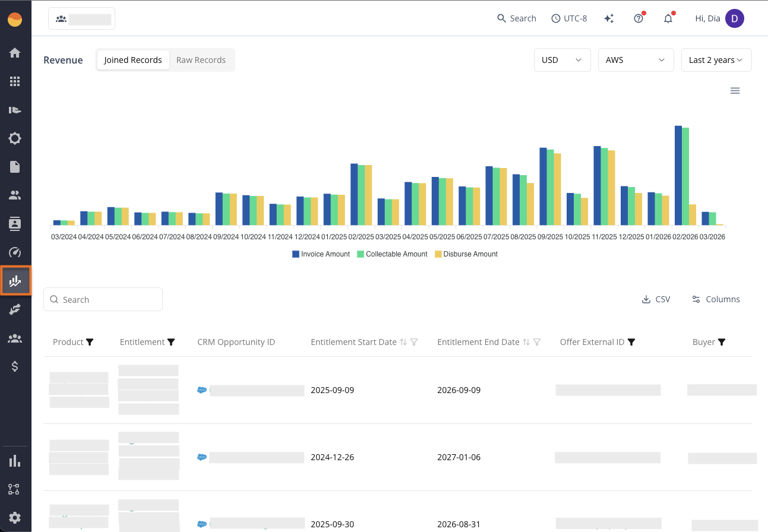The width and height of the screenshot is (768, 532).
Task: Open the three-people group icon in sidebar
Action: pos(15,338)
